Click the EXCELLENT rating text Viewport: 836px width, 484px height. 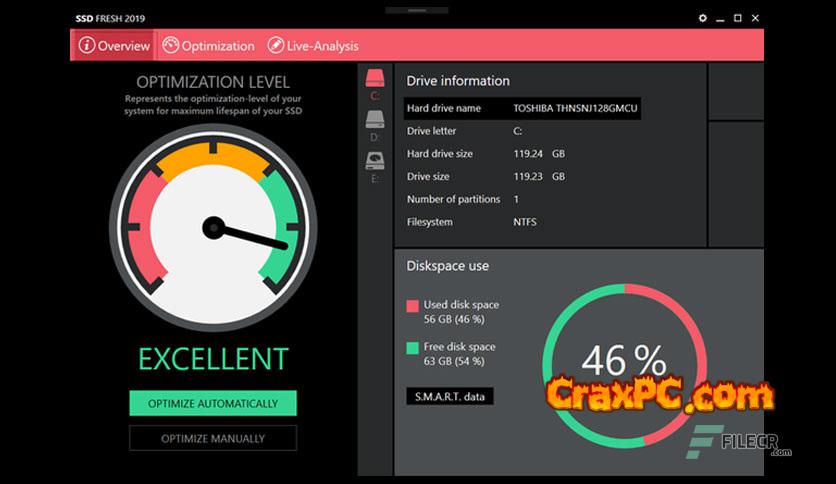(x=213, y=359)
